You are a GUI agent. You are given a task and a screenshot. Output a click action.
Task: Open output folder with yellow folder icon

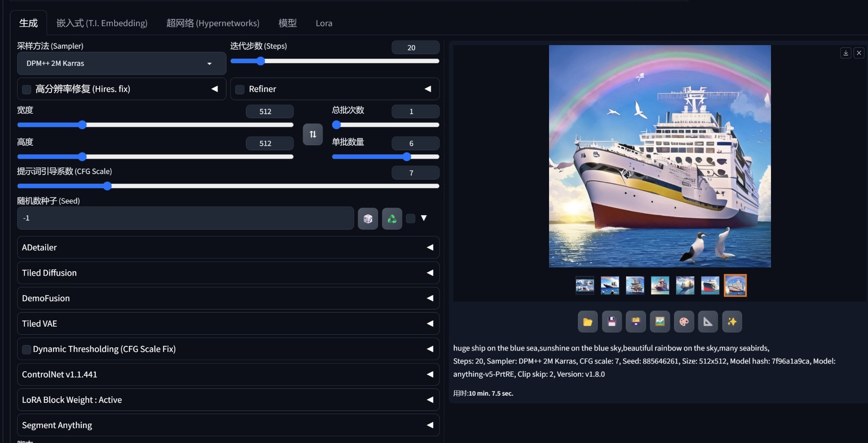[587, 322]
